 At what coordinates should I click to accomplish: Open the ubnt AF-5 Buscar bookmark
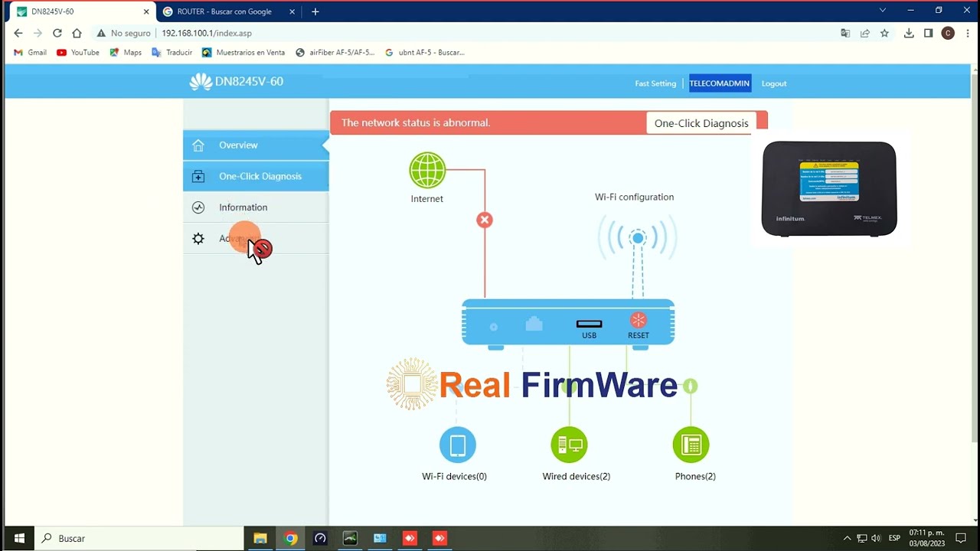pos(425,53)
